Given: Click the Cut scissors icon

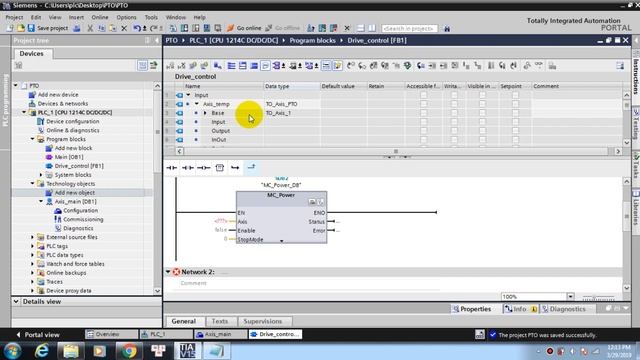Looking at the screenshot, I should [90, 28].
